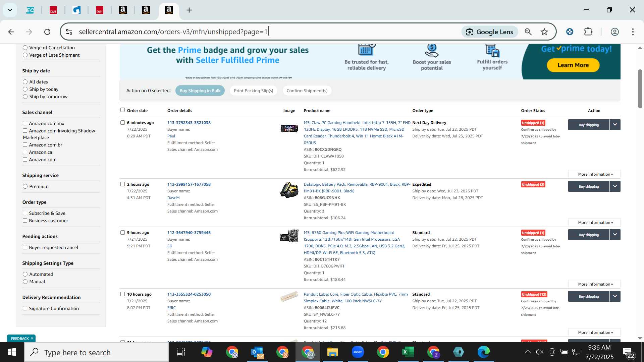Select the order from DaveM checkbox
The width and height of the screenshot is (644, 362).
122,184
